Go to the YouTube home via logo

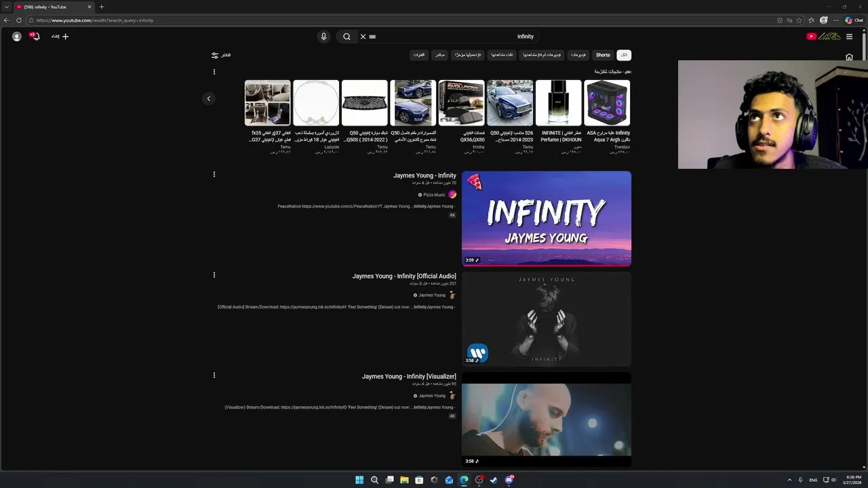pos(823,37)
